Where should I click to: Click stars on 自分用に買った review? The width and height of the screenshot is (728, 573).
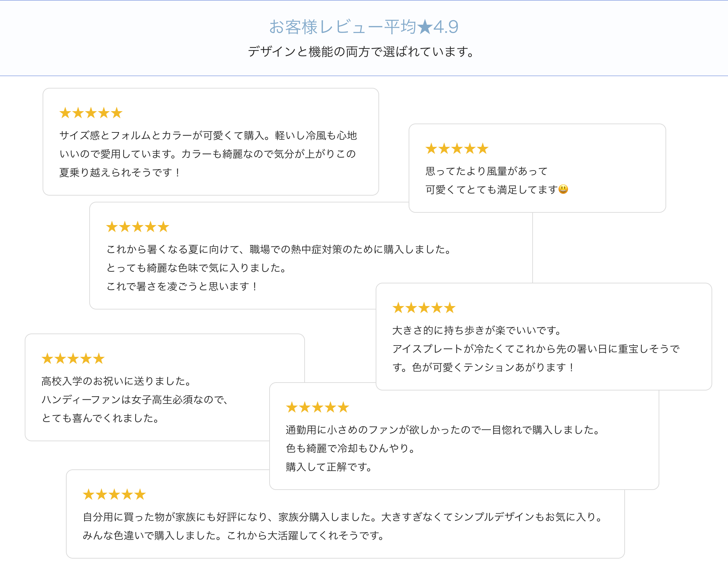114,494
